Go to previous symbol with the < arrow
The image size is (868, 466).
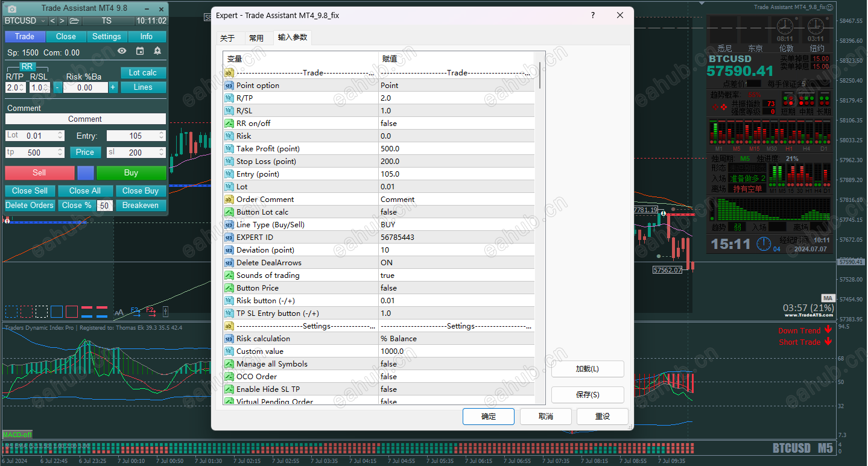(52, 21)
